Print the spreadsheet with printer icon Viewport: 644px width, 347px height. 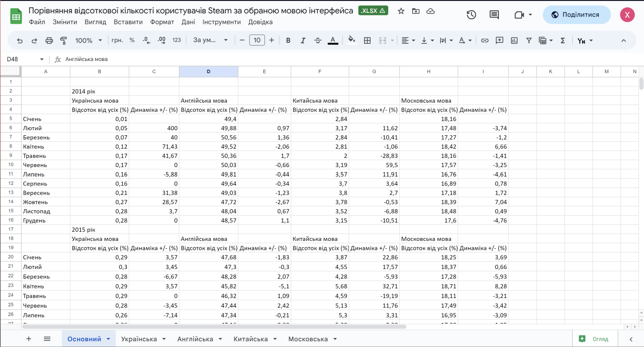click(x=49, y=40)
